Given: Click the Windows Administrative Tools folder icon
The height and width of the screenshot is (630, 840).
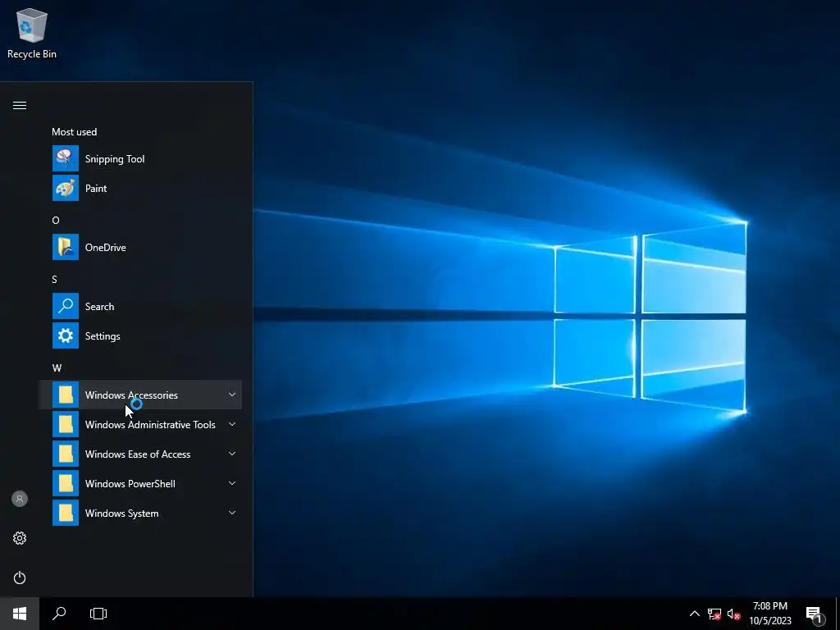Looking at the screenshot, I should point(66,424).
